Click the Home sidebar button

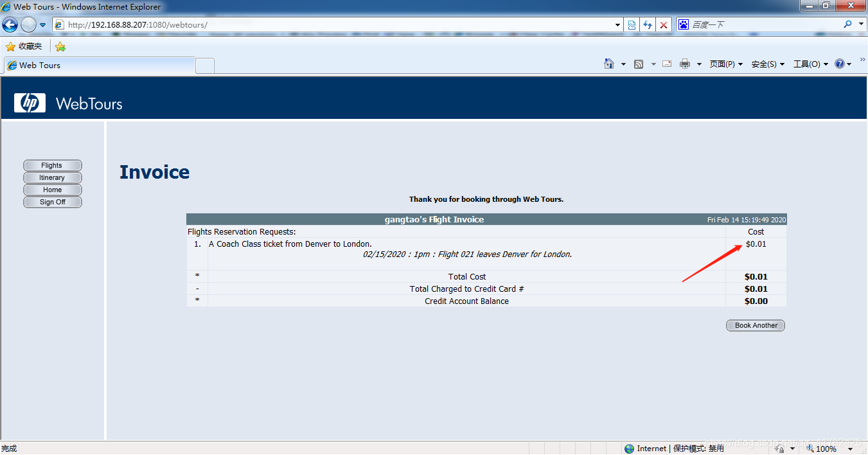(x=52, y=190)
